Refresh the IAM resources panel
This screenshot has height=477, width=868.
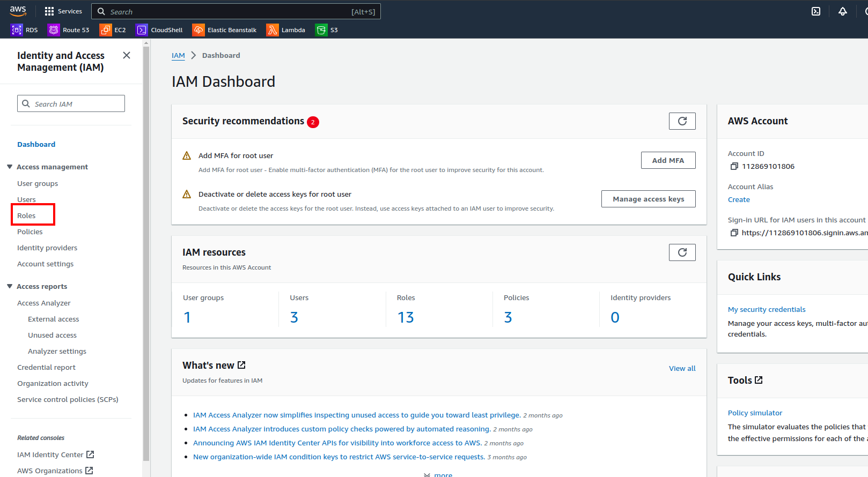click(682, 252)
